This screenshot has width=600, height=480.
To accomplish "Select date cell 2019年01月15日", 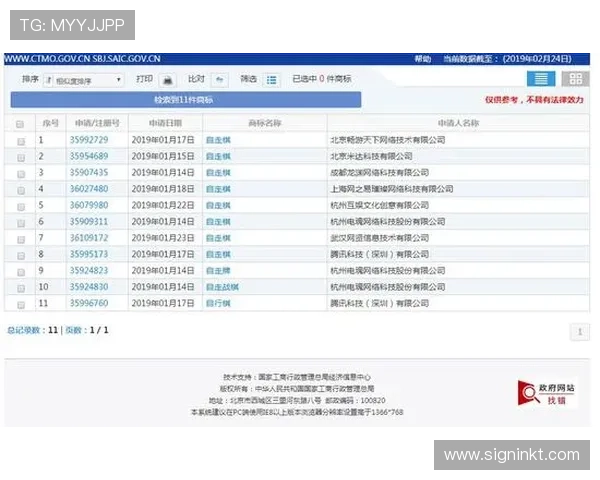I will point(163,156).
